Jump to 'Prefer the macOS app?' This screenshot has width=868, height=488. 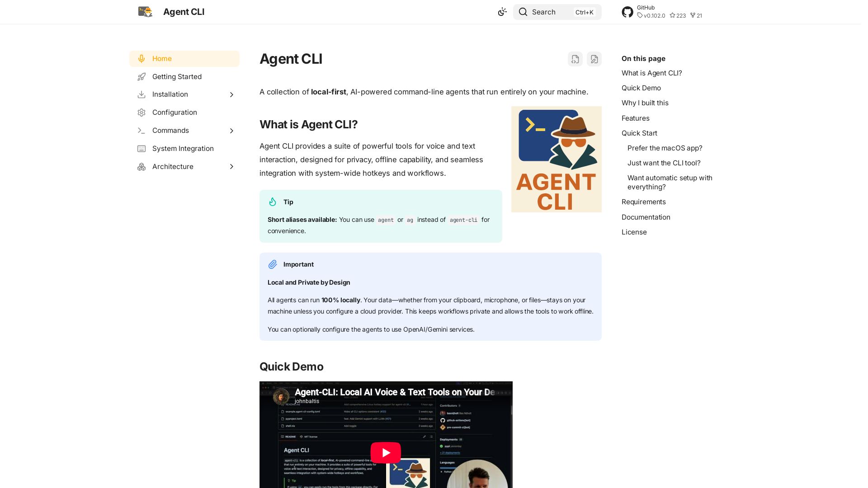pos(665,148)
